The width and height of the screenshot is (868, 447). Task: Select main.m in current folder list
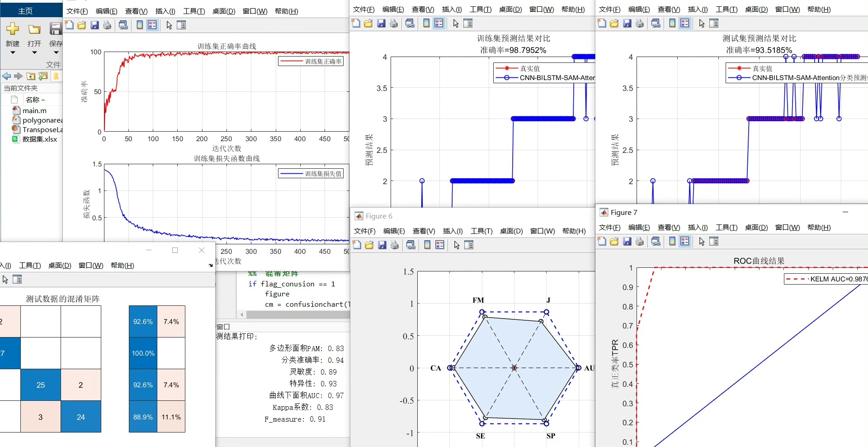point(34,110)
